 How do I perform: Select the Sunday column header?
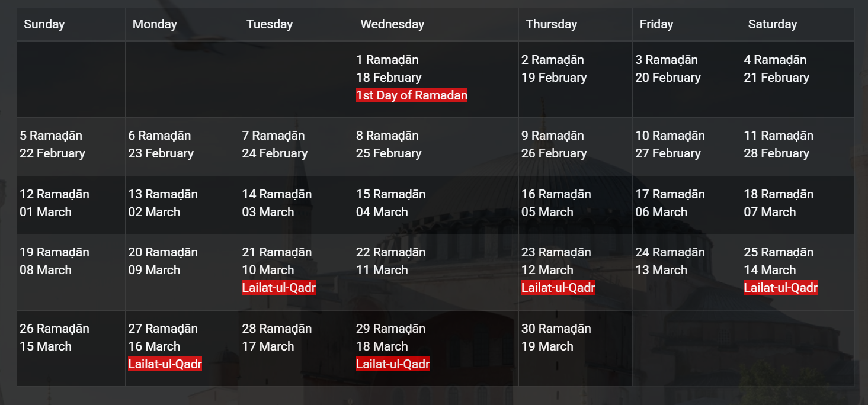coord(44,24)
